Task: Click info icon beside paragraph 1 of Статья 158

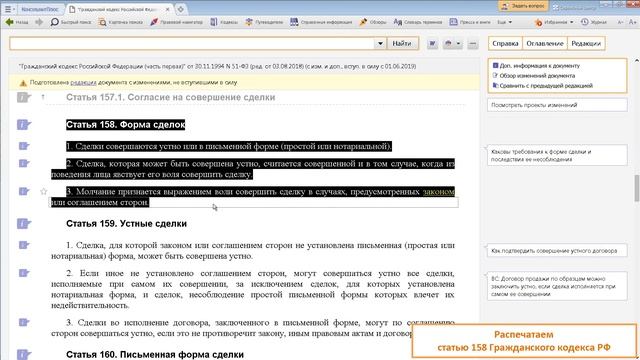Action: coord(24,146)
